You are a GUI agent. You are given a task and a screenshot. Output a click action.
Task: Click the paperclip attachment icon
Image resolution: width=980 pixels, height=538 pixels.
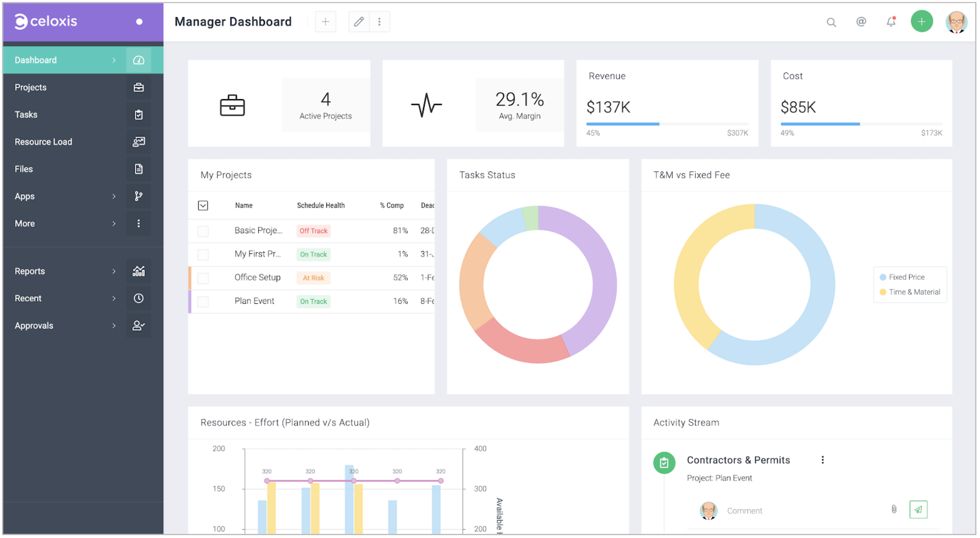tap(894, 509)
